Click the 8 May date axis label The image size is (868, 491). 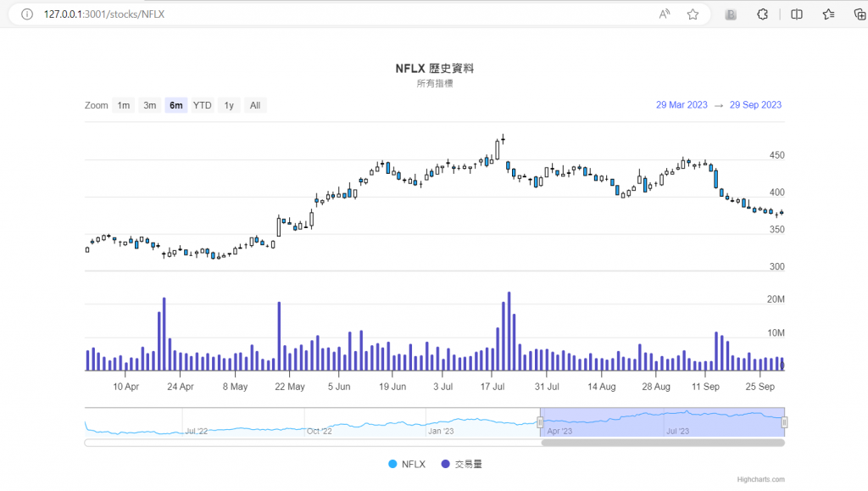point(236,387)
